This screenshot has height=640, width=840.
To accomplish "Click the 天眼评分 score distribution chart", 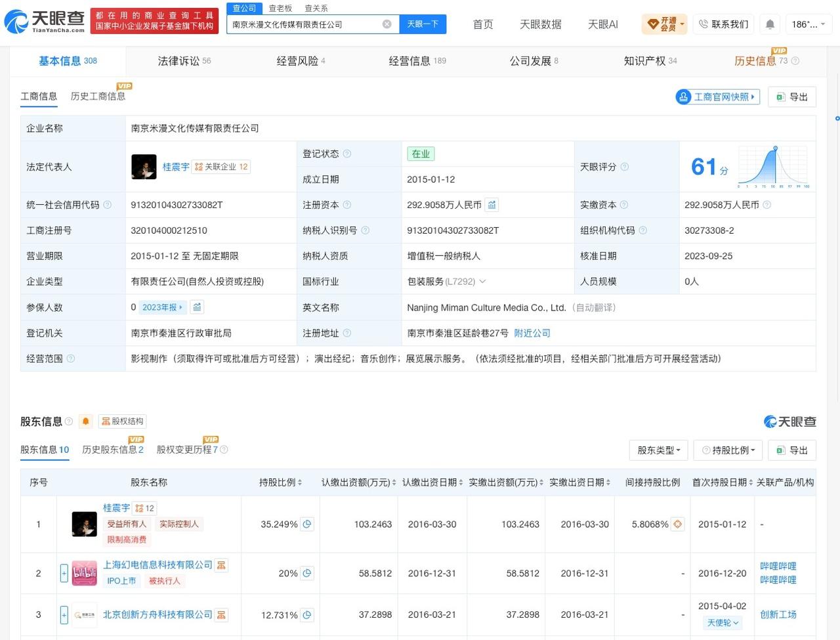I will click(774, 167).
